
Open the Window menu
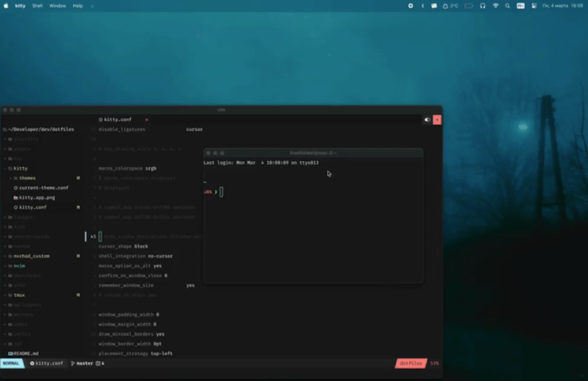click(x=57, y=5)
